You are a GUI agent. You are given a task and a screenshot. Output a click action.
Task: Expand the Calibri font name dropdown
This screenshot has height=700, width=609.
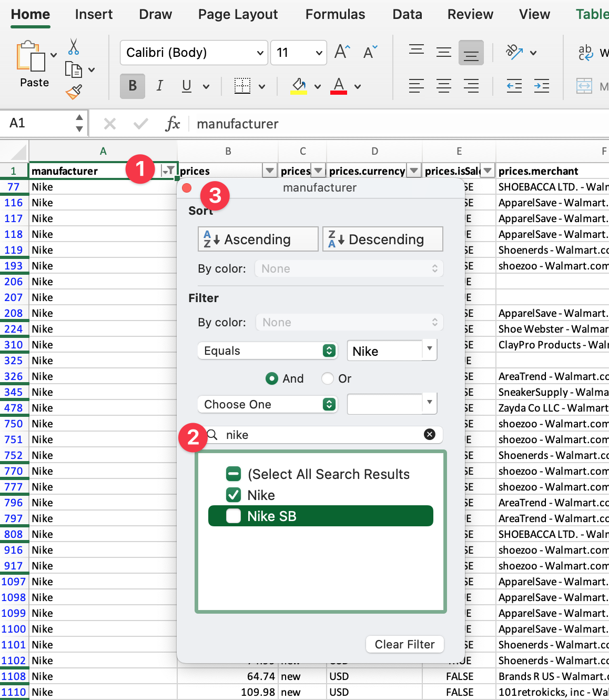[260, 53]
